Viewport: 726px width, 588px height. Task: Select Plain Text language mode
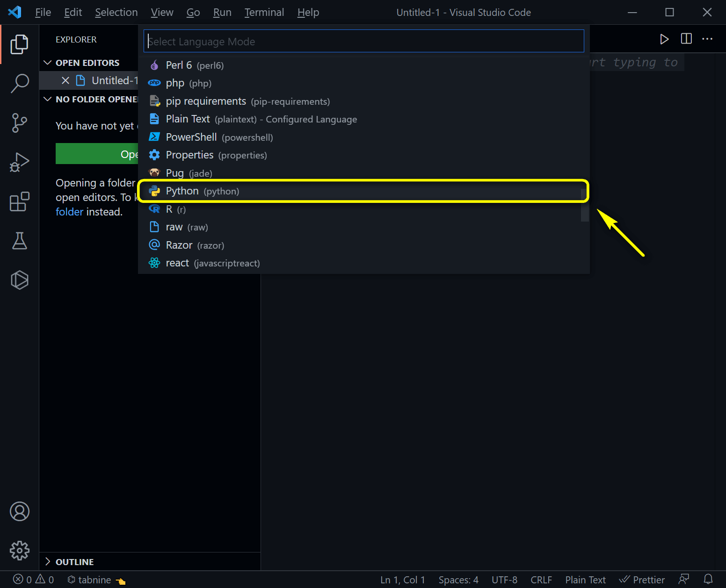[x=363, y=119]
